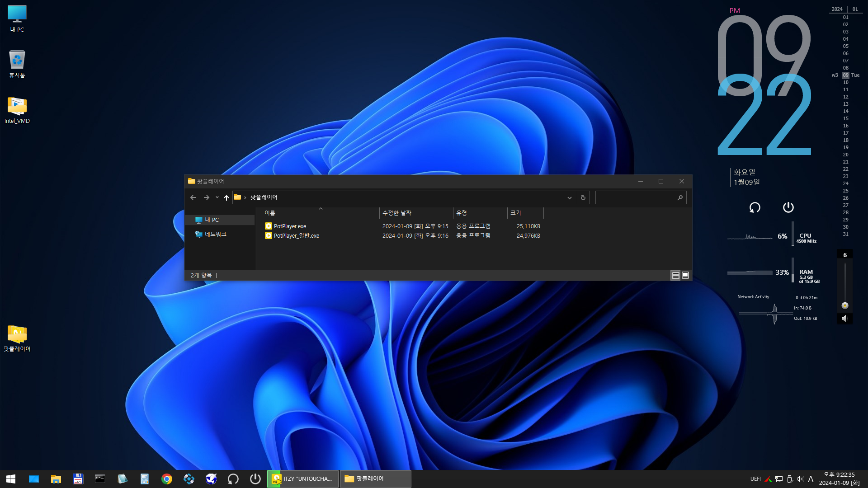Image resolution: width=868 pixels, height=488 pixels.
Task: Click the 24,976KB size cell
Action: point(528,235)
